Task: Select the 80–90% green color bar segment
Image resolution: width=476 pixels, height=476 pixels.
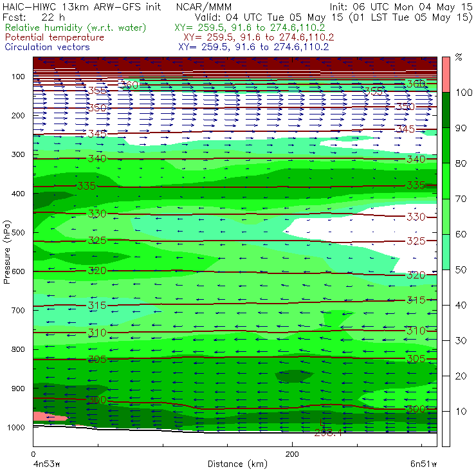Action: (446, 145)
